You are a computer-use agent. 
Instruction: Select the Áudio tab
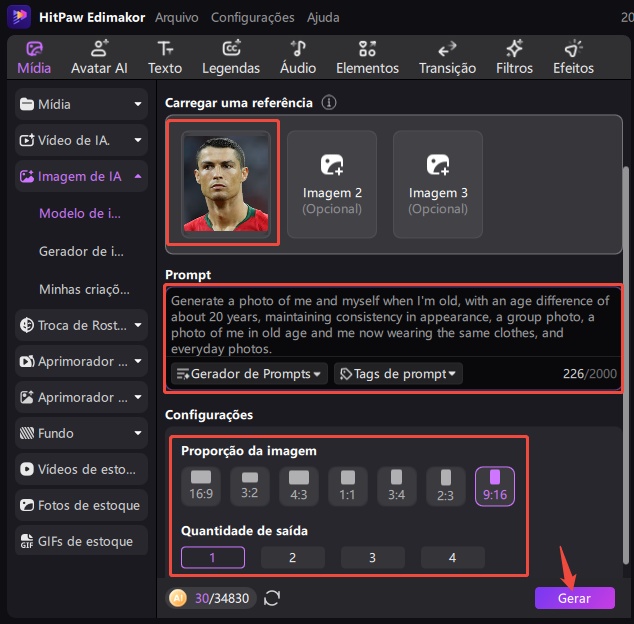pyautogui.click(x=298, y=57)
